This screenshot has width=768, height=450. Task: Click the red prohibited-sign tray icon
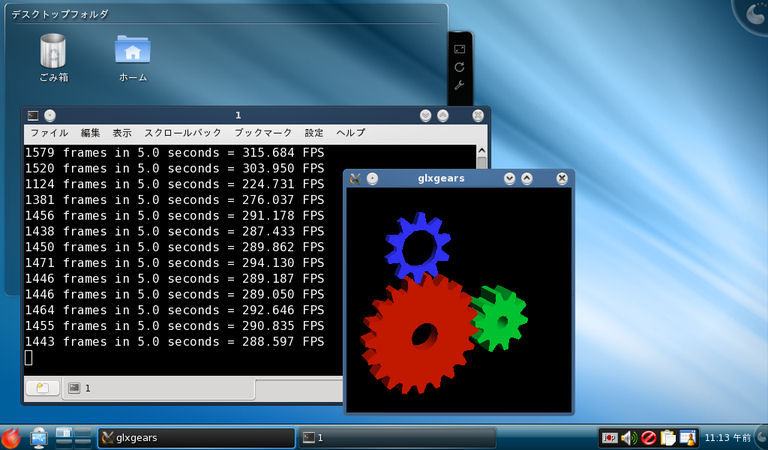648,438
